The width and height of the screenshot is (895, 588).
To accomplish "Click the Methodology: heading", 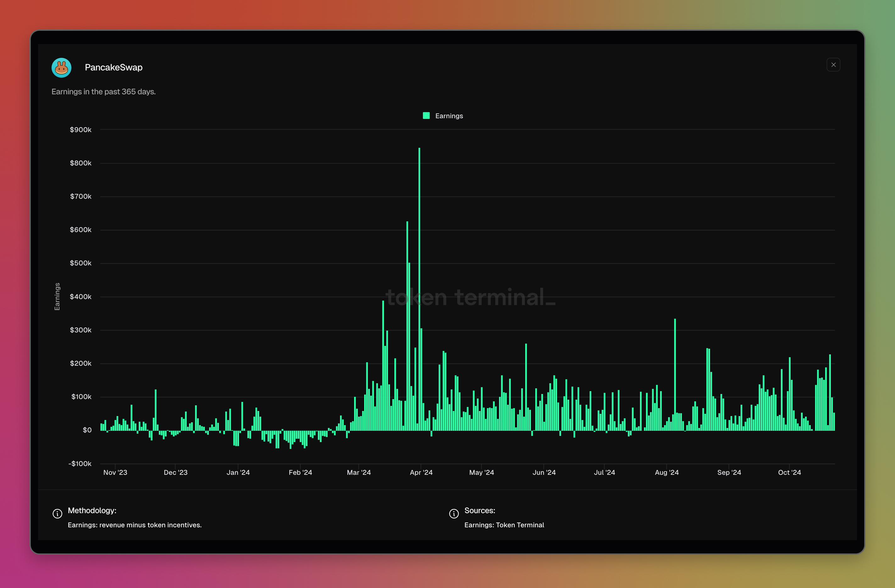I will (92, 511).
